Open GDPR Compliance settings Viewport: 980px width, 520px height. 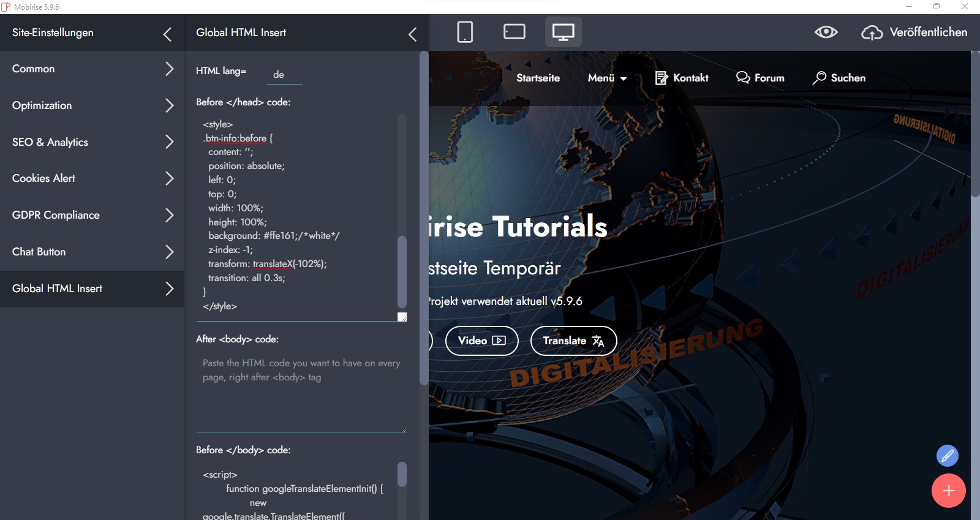[92, 215]
